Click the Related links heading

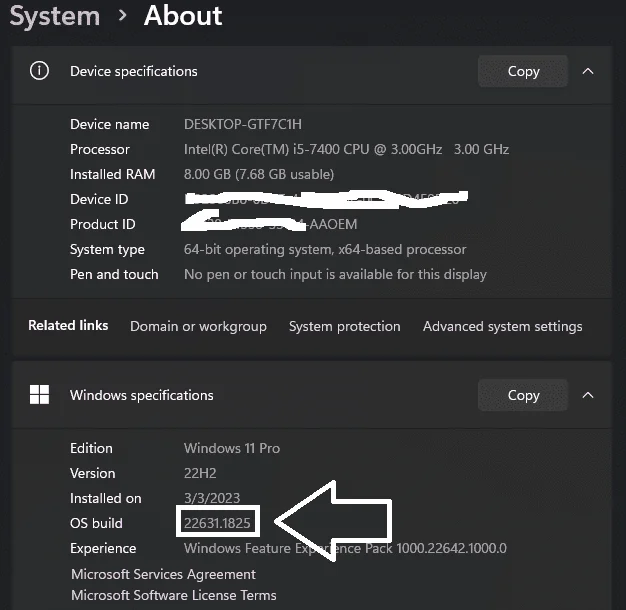coord(68,325)
